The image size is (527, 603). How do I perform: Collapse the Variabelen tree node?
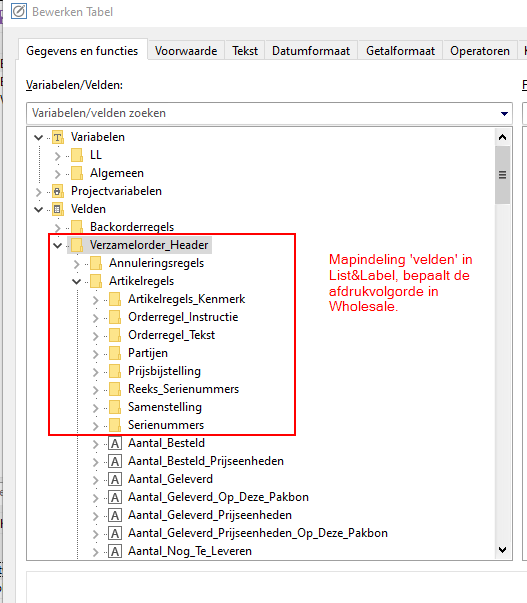[38, 137]
